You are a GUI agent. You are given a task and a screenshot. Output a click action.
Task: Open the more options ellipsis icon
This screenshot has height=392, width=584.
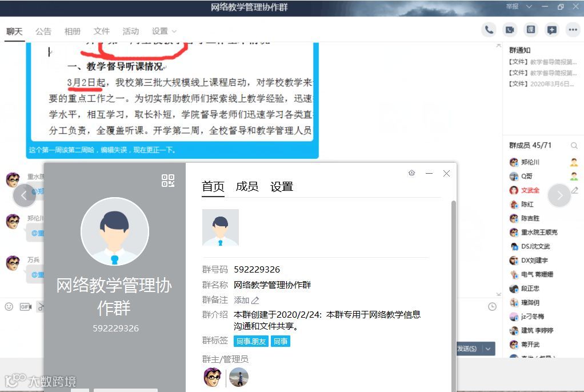[x=573, y=30]
